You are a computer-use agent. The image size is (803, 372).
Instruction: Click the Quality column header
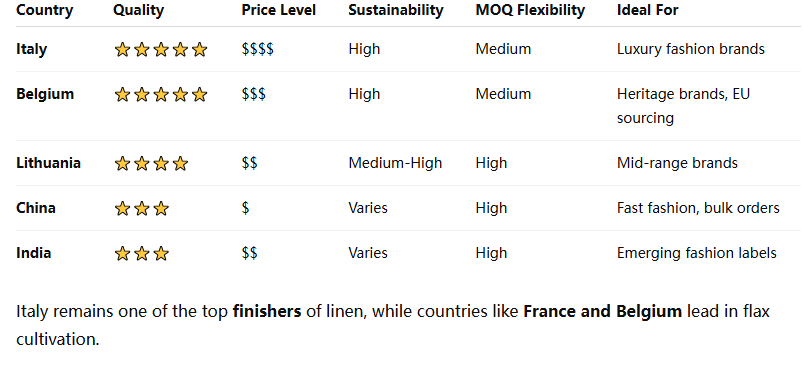(x=138, y=10)
